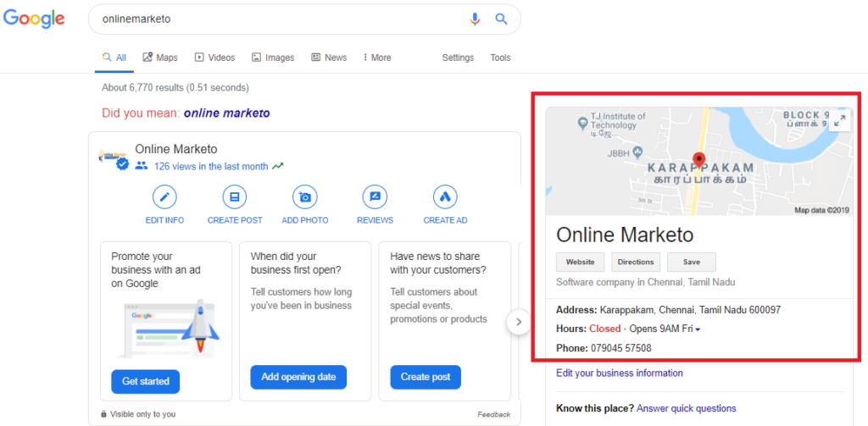Click the 'Visible only to you' text
Image resolution: width=868 pixels, height=426 pixels.
(142, 414)
